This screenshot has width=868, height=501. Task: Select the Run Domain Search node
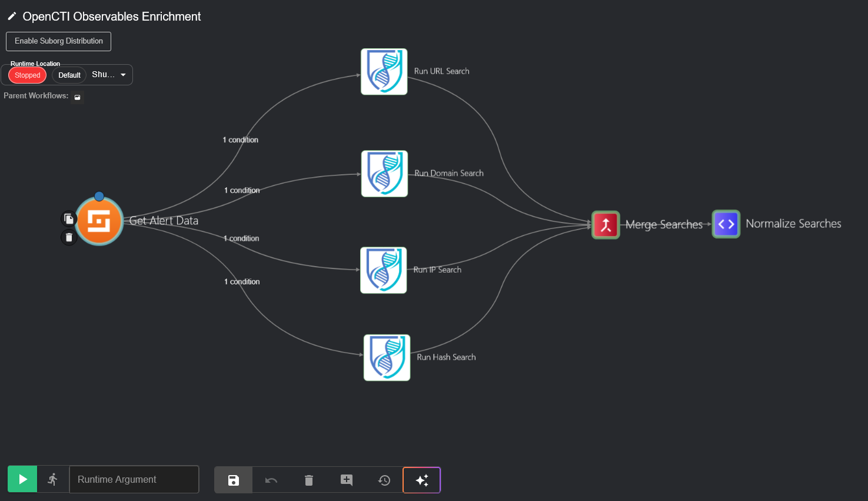(385, 174)
